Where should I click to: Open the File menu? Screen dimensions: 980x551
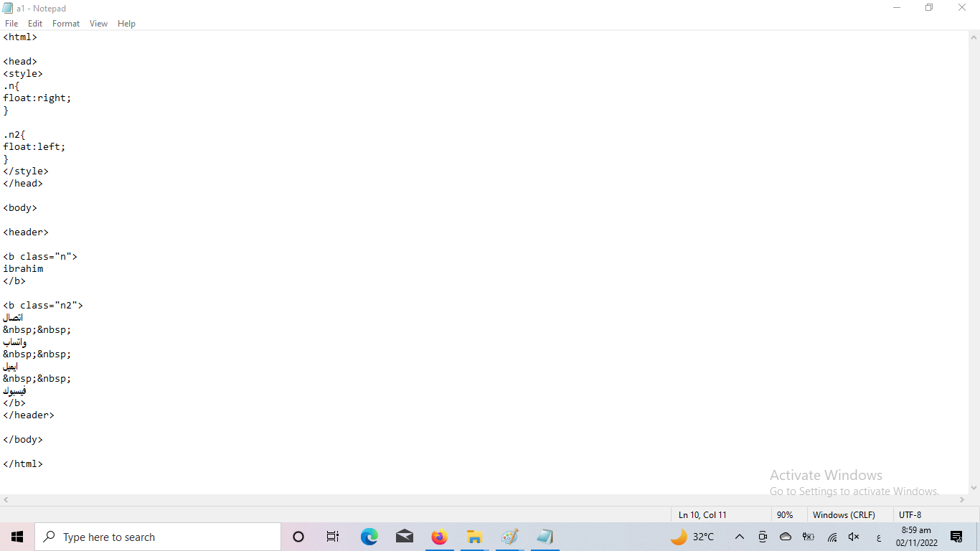pos(11,24)
